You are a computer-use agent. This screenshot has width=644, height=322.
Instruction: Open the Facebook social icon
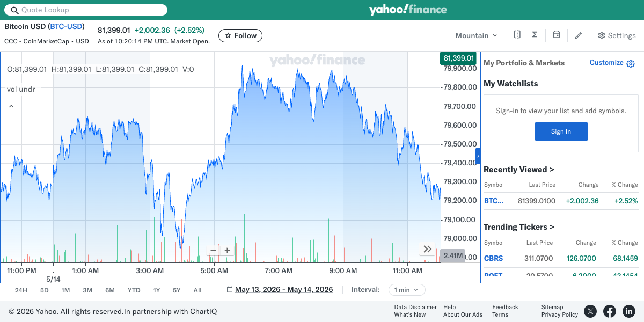(x=610, y=311)
